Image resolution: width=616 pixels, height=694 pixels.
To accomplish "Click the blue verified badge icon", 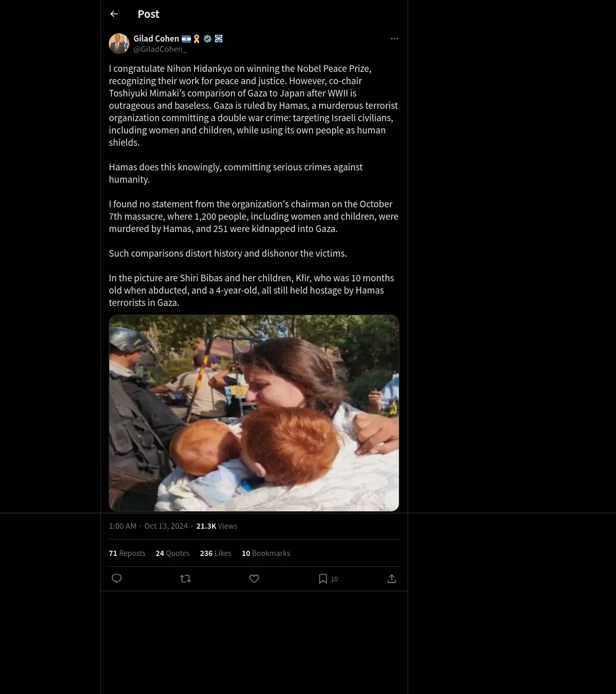I will [208, 38].
